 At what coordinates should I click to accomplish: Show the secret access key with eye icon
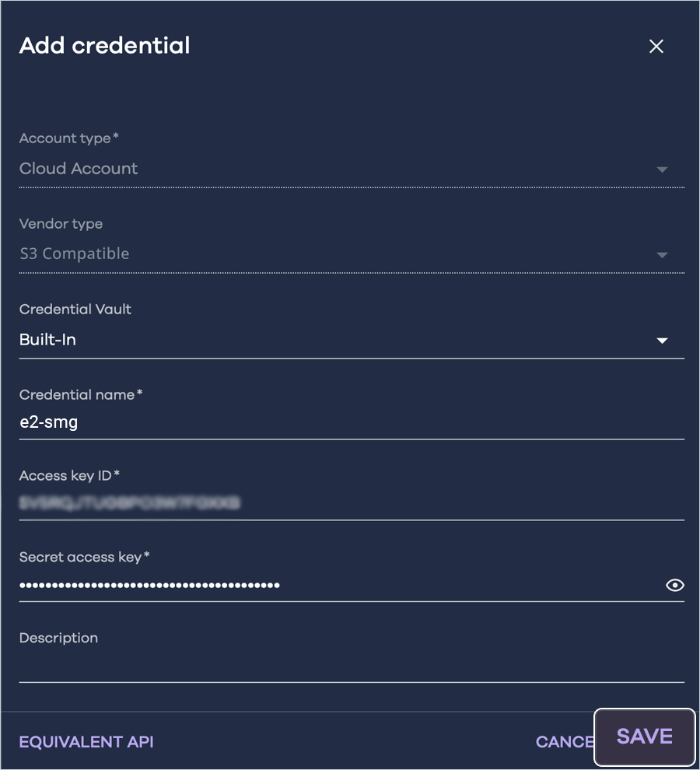click(x=674, y=585)
